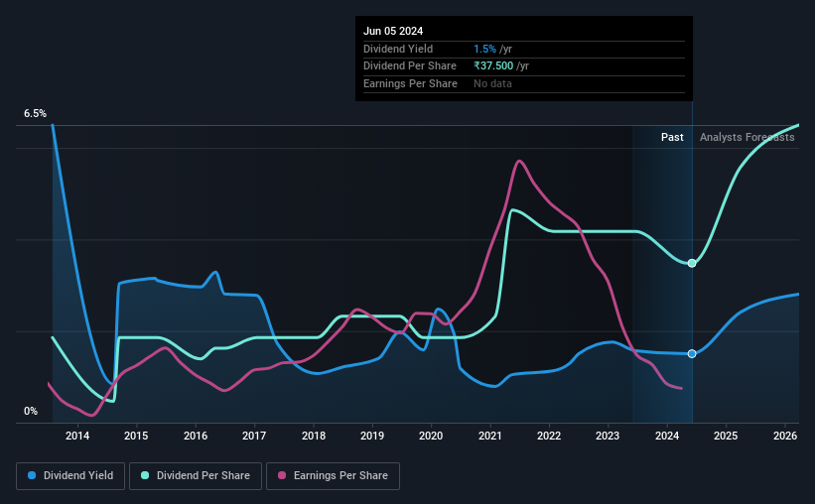The height and width of the screenshot is (504, 815).
Task: Click the ₹37.500 dividend per share value
Action: tap(493, 66)
